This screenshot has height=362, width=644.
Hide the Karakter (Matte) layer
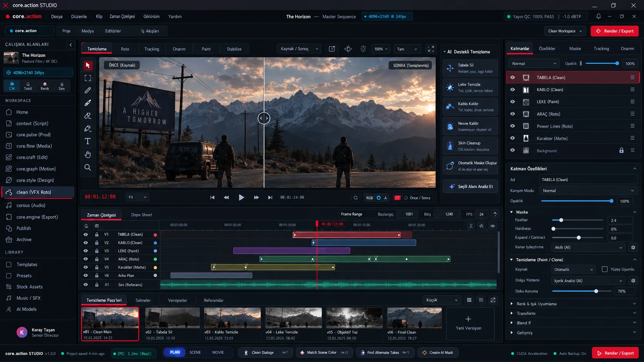(x=513, y=138)
